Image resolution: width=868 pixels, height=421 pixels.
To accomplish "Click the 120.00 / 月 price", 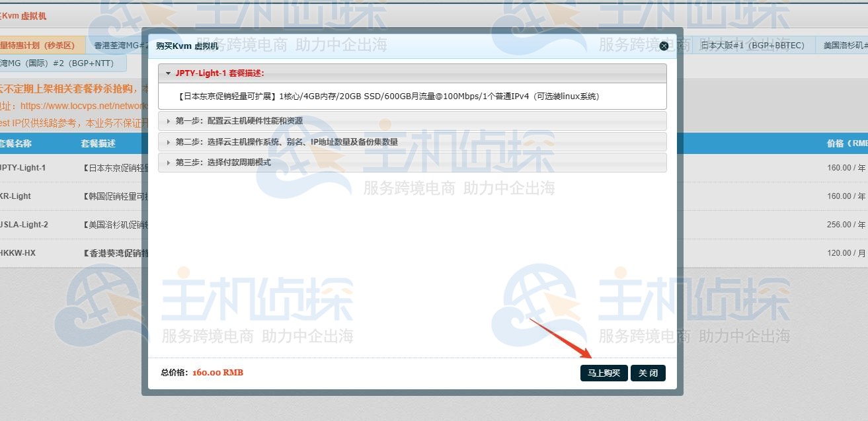I will tap(846, 253).
